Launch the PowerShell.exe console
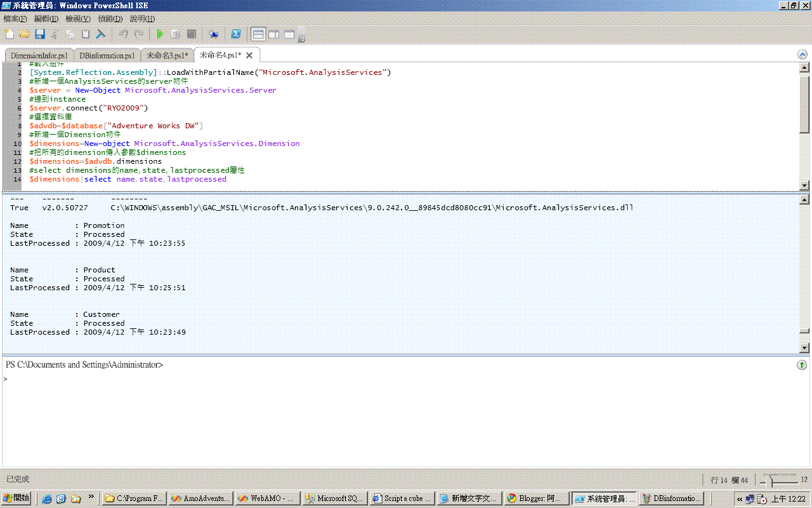812x508 pixels. click(x=235, y=34)
